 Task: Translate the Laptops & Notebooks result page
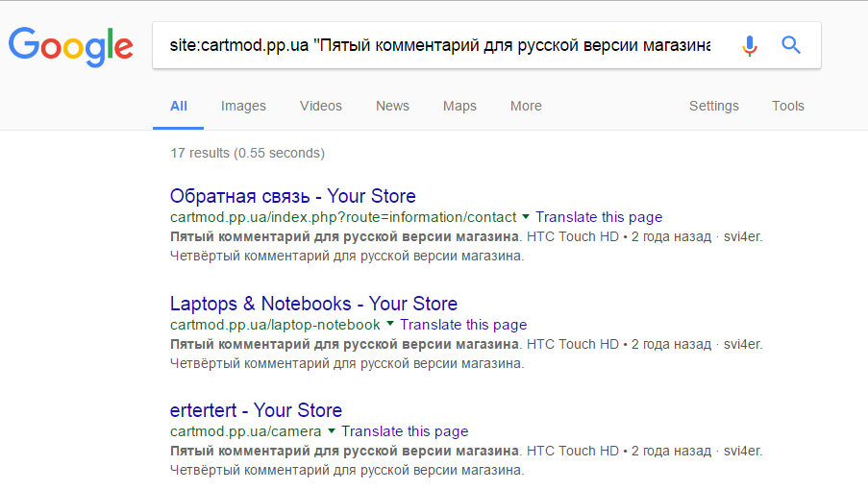point(463,324)
